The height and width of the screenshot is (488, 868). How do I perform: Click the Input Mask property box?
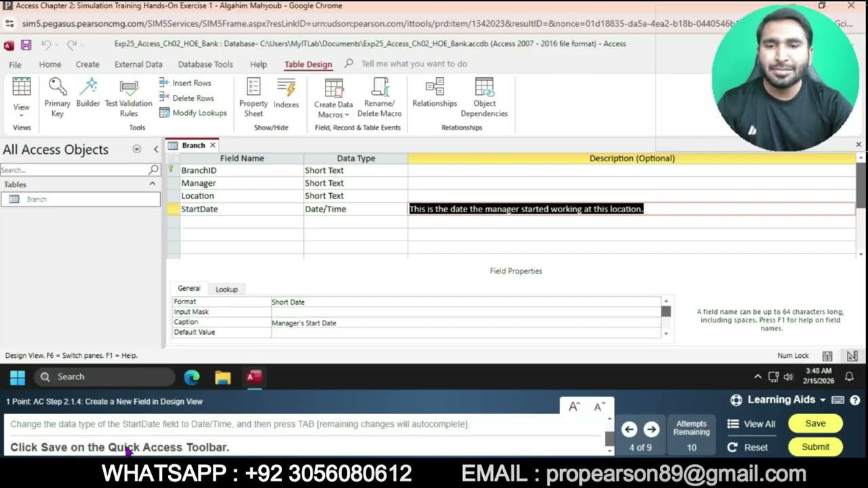pyautogui.click(x=466, y=312)
